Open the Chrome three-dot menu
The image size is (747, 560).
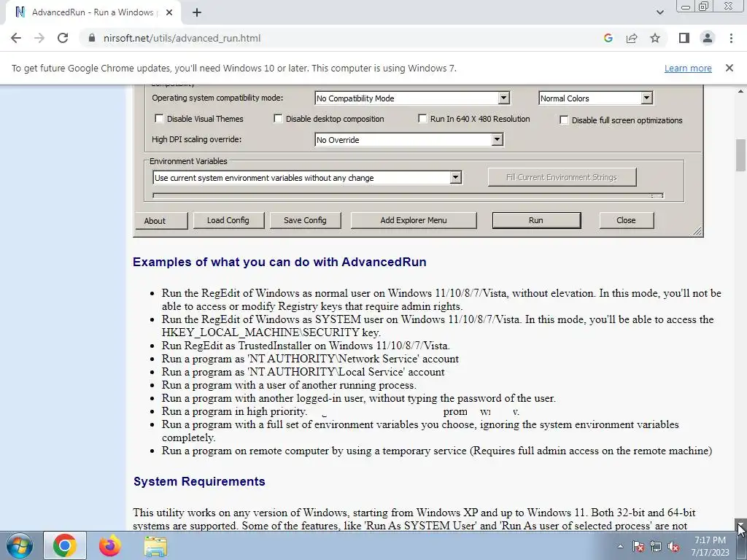click(x=731, y=38)
